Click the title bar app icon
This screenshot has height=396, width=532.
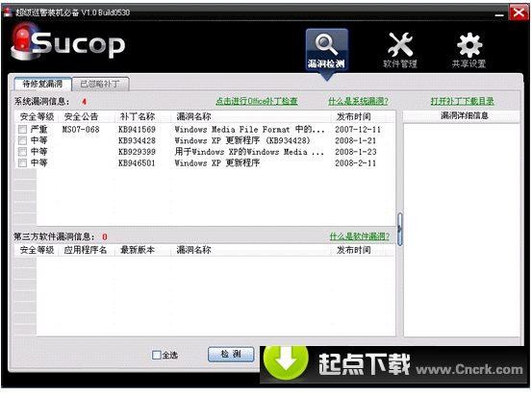pyautogui.click(x=8, y=12)
